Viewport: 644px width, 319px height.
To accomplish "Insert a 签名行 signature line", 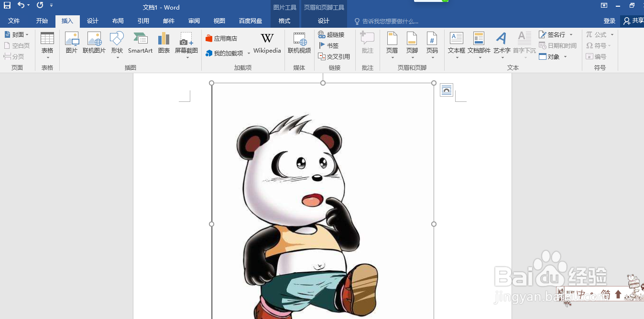I will tap(555, 34).
